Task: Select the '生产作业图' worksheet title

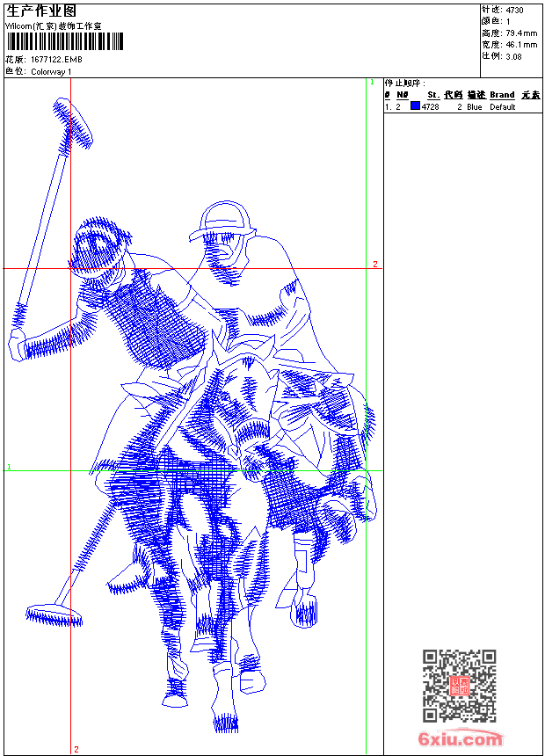Action: (41, 11)
